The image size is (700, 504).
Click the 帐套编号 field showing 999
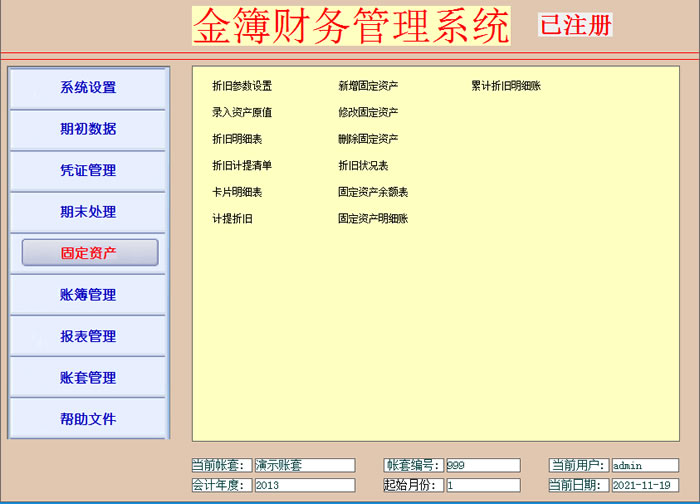pyautogui.click(x=483, y=465)
